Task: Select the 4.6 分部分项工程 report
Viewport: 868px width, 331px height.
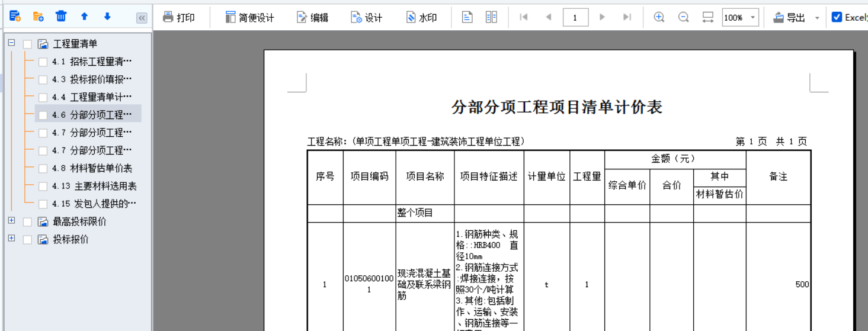Action: (x=92, y=115)
